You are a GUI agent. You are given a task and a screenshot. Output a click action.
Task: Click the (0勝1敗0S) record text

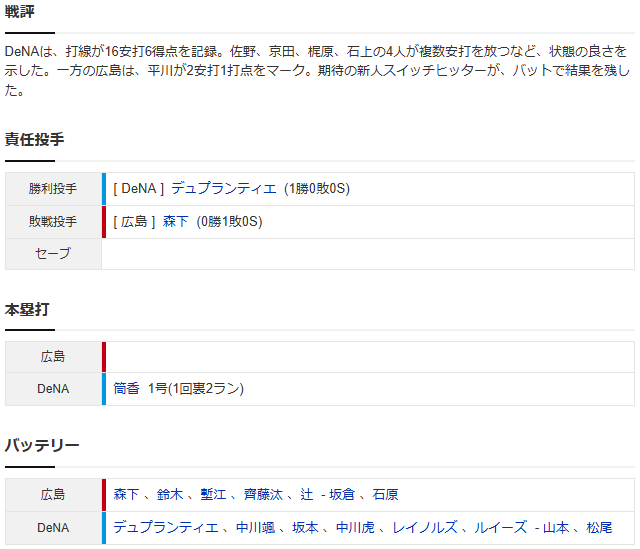click(x=229, y=222)
